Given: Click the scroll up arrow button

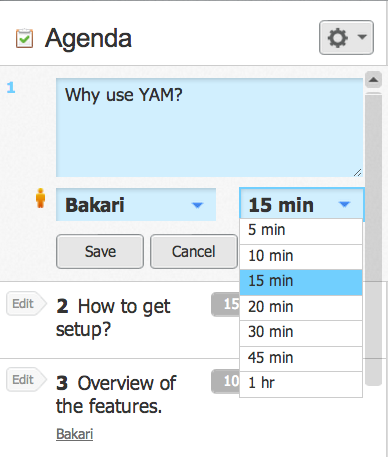Looking at the screenshot, I should (373, 80).
